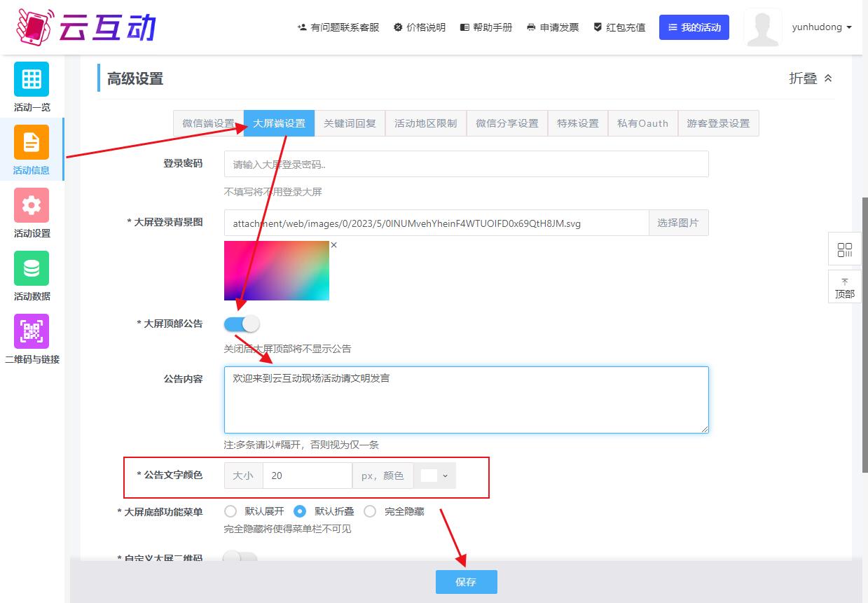Toggle the 大屏顶部公告 switch off
This screenshot has height=603, width=868.
(242, 324)
